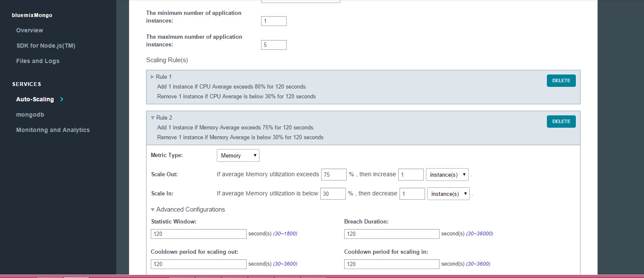
Task: Collapse the Rule 2 disclosure triangle
Action: pos(152,118)
